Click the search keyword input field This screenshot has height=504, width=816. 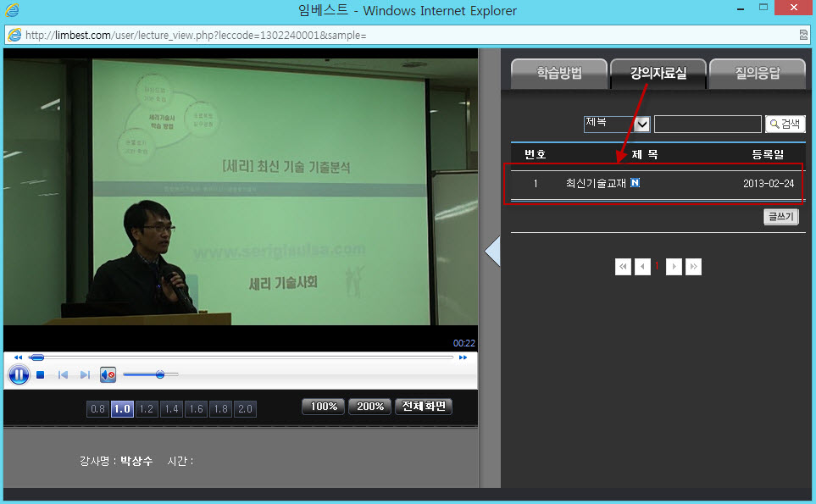(x=708, y=124)
